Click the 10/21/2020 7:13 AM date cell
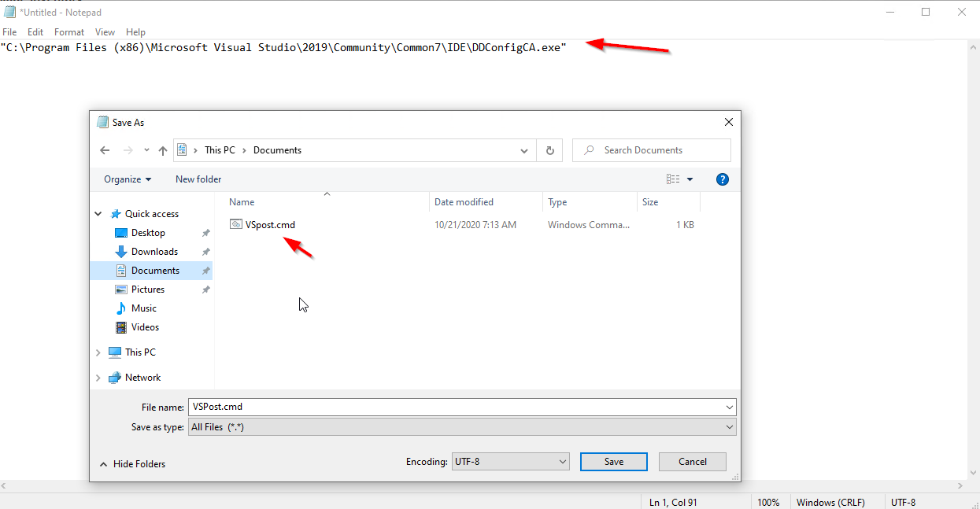Screen dimensions: 980x509 click(475, 225)
